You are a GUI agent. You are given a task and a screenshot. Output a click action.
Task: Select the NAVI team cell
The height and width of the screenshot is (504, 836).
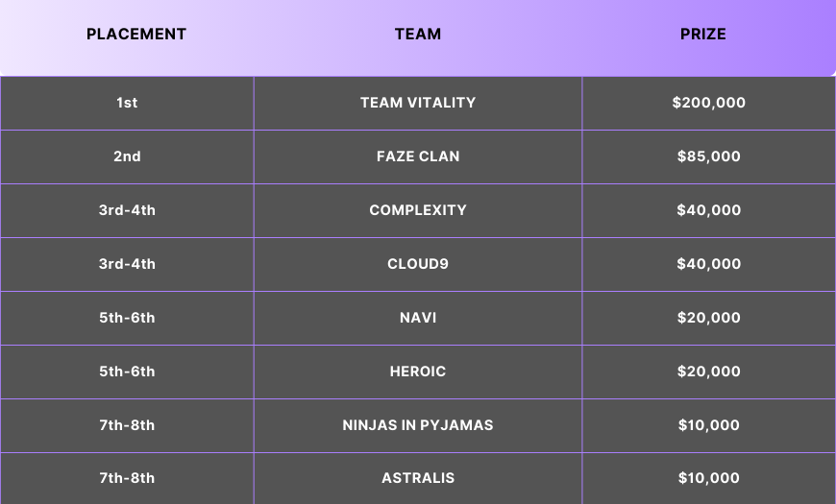418,318
